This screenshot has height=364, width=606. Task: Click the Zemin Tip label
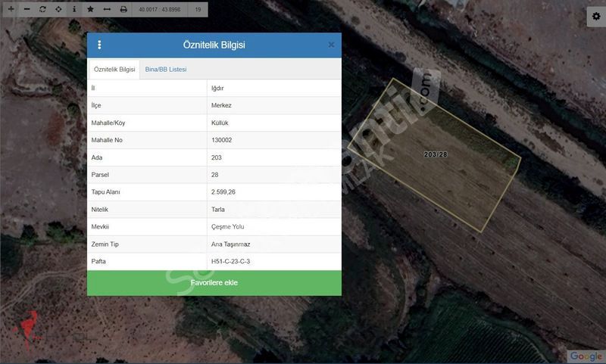coord(105,244)
